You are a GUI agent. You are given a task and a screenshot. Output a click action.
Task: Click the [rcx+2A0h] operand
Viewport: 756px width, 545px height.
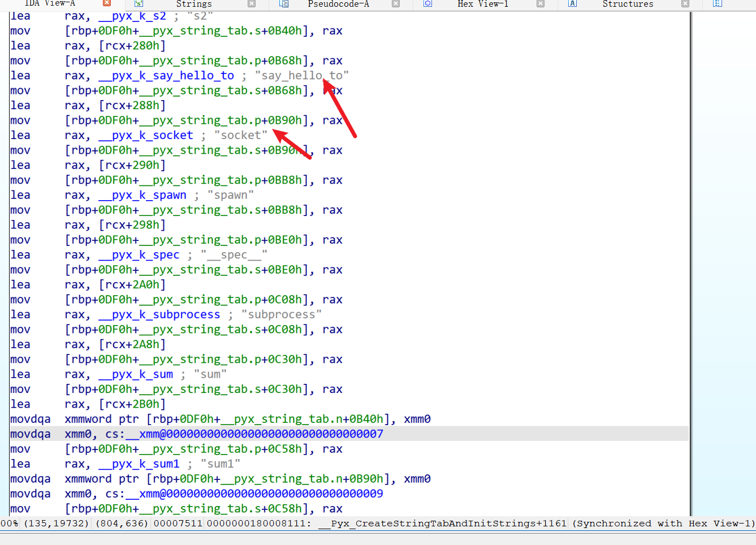[132, 286]
